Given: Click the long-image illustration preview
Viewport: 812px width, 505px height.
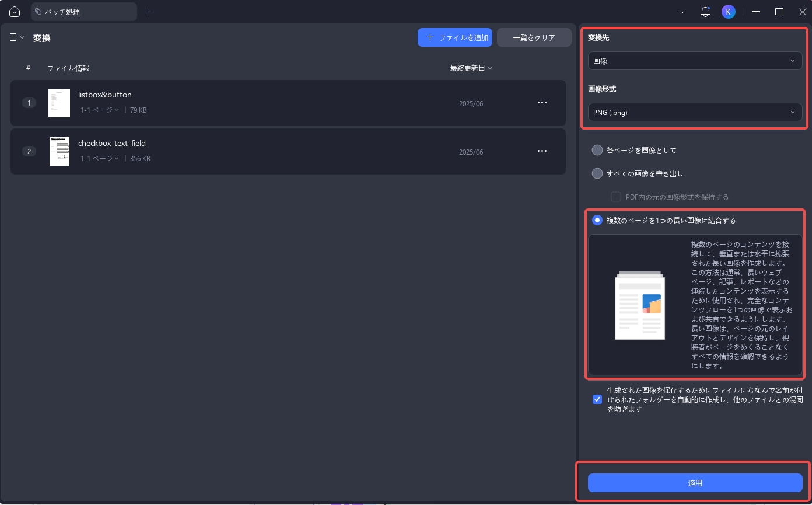Looking at the screenshot, I should [x=640, y=305].
